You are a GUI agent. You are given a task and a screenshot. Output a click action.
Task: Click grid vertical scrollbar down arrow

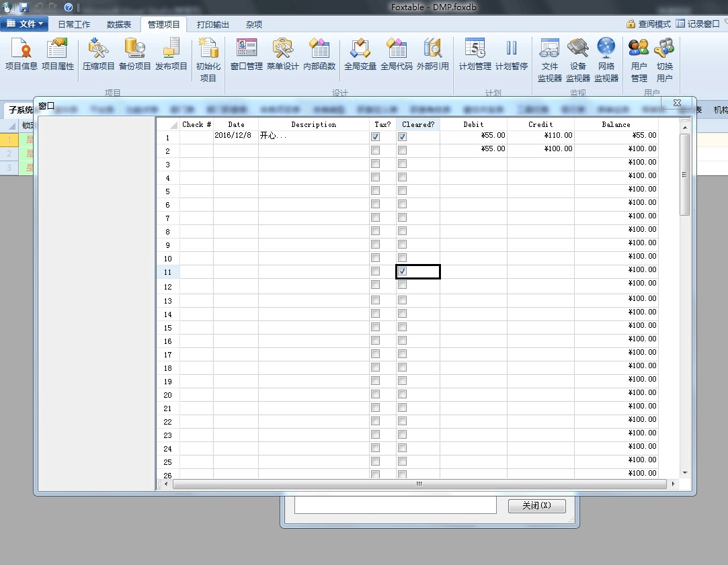684,472
